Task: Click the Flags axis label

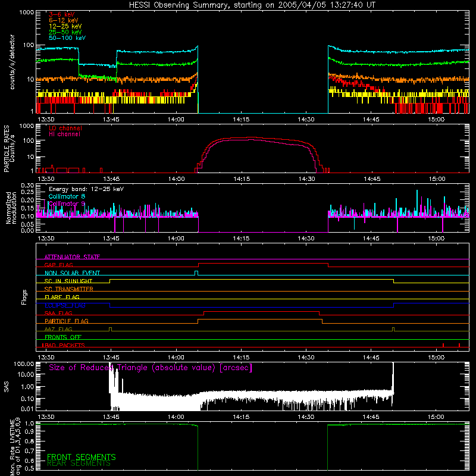Action: point(24,297)
